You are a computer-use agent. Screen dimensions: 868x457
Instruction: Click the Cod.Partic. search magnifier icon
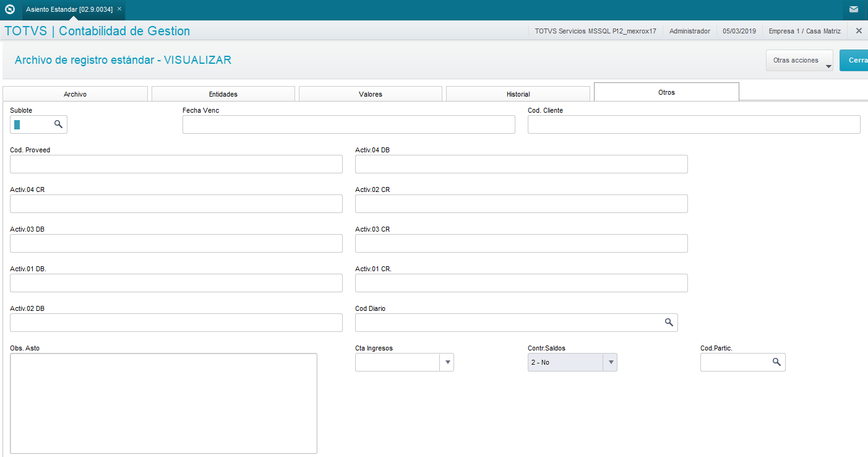[x=776, y=362]
